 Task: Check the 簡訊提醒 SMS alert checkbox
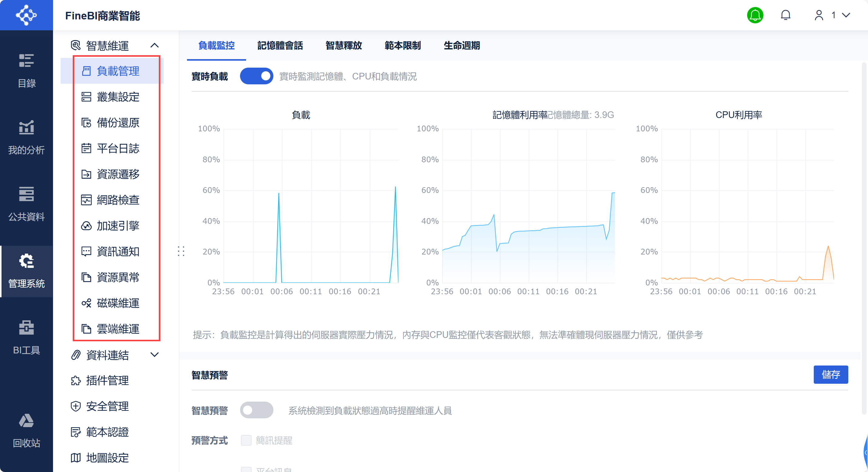(246, 440)
